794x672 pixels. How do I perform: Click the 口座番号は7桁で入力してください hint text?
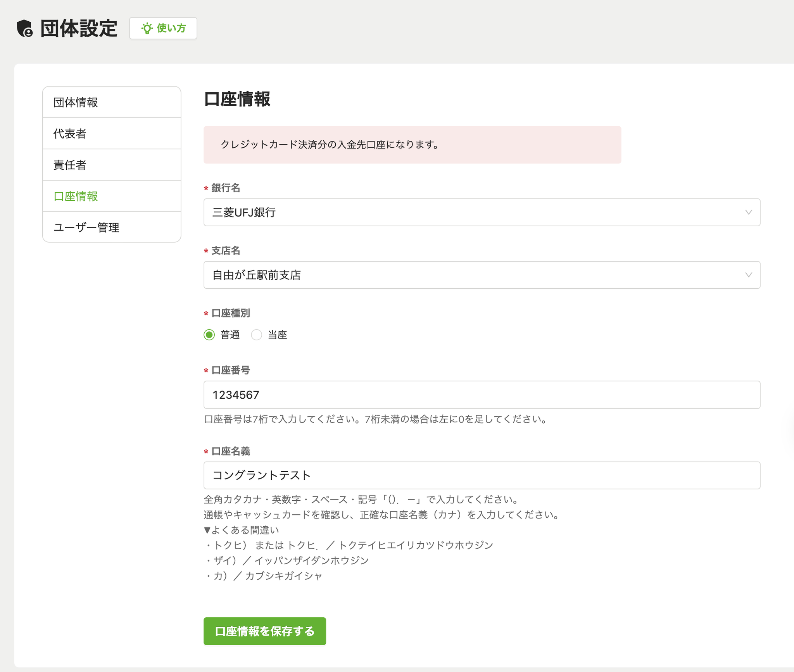click(x=376, y=419)
